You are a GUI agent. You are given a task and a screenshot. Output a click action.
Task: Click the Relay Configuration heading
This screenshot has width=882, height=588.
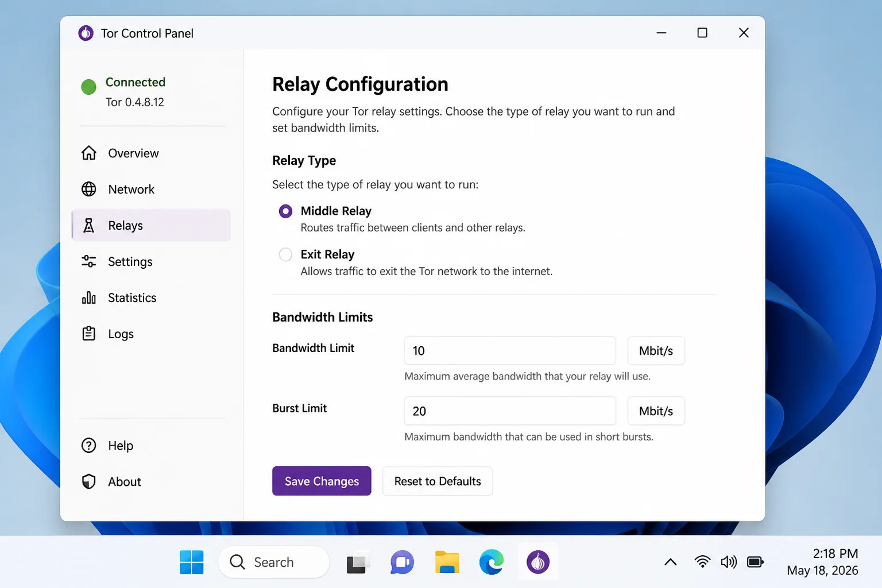[x=360, y=84]
